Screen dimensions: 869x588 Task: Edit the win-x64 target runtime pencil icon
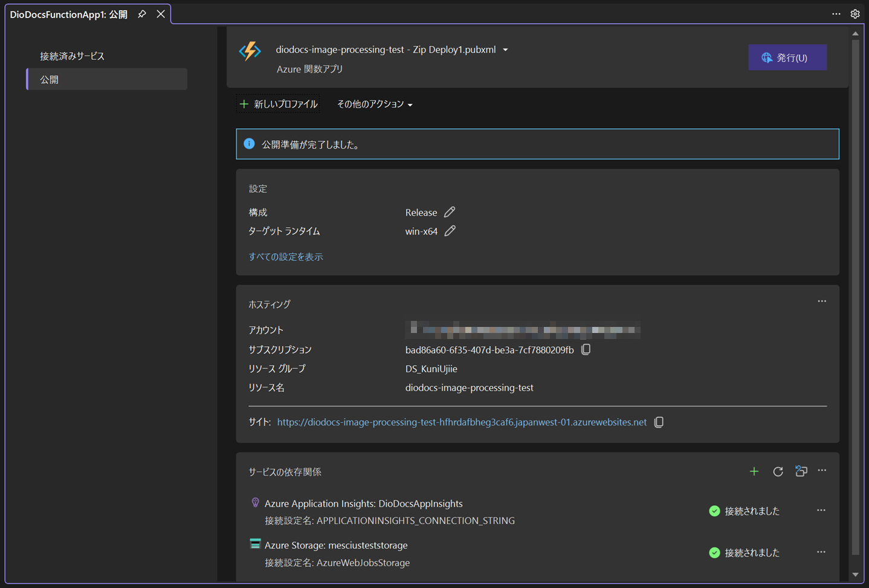point(450,231)
